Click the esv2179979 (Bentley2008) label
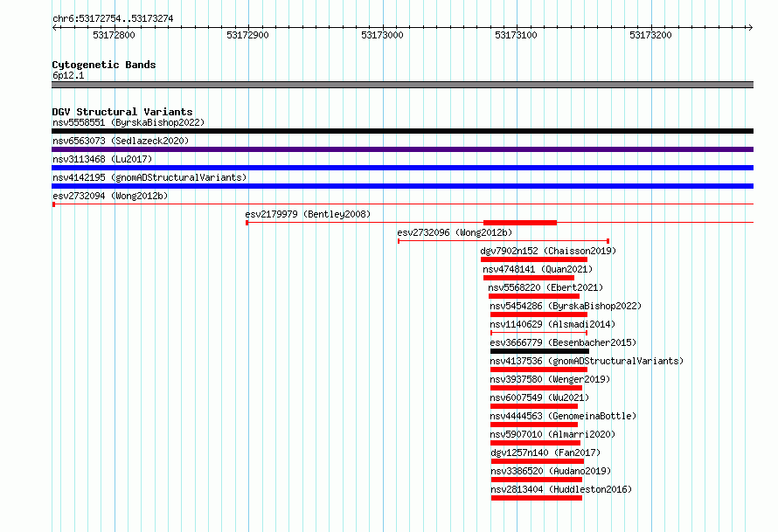 click(x=308, y=214)
